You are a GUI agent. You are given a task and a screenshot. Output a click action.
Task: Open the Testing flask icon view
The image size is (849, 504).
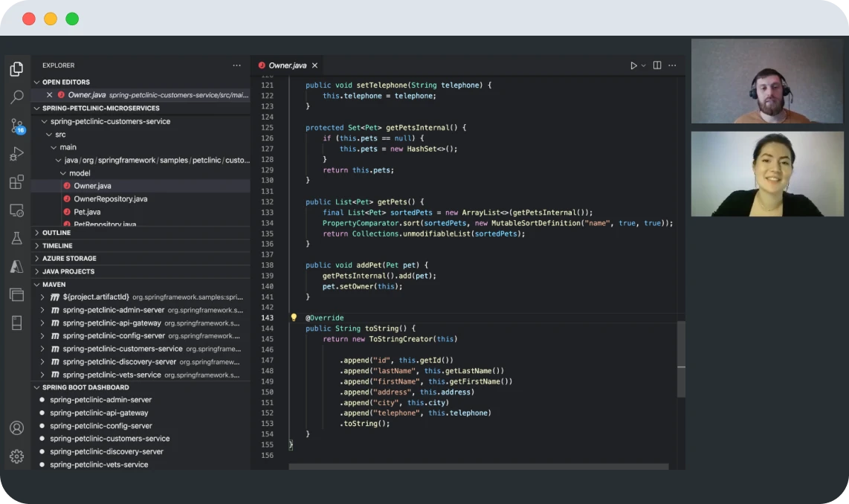click(16, 239)
